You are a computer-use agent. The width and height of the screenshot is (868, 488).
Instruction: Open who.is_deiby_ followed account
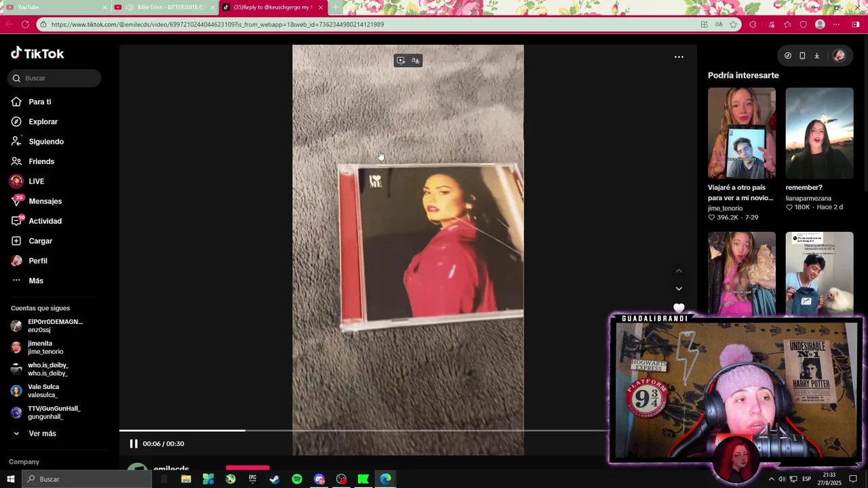pyautogui.click(x=39, y=369)
